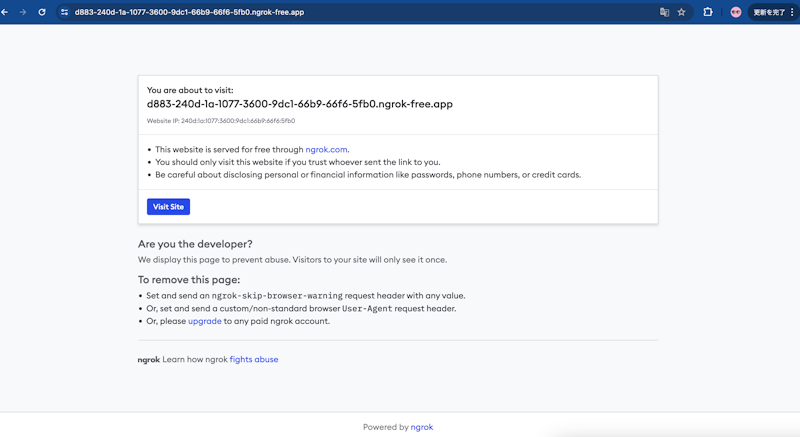Viewport: 800px width, 437px height.
Task: Click the browser back arrow
Action: [5, 12]
